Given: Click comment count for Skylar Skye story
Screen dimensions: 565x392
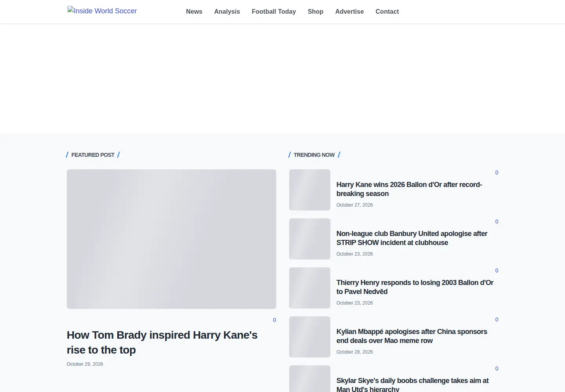Looking at the screenshot, I should (x=497, y=368).
